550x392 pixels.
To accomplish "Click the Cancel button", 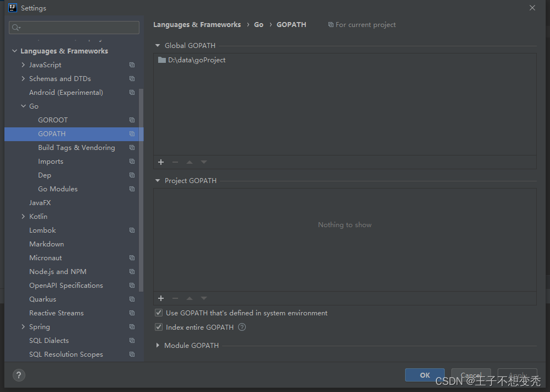I will point(471,375).
